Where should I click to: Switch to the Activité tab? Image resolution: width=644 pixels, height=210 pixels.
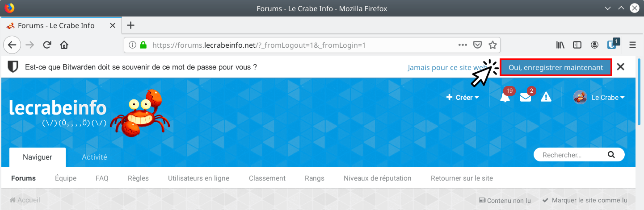tap(94, 157)
